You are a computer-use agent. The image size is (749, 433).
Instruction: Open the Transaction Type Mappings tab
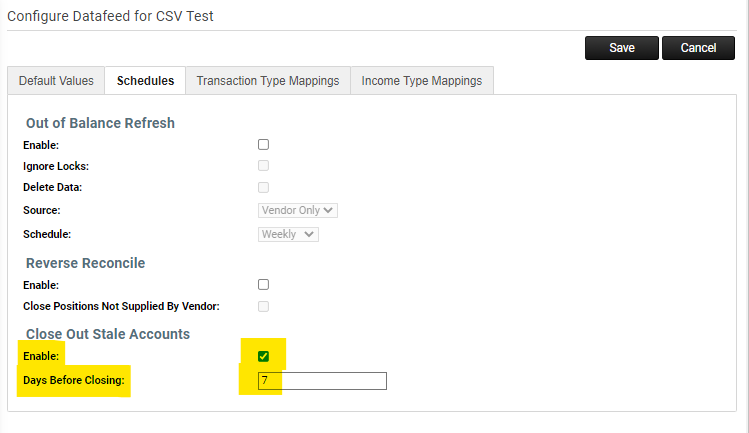(267, 81)
